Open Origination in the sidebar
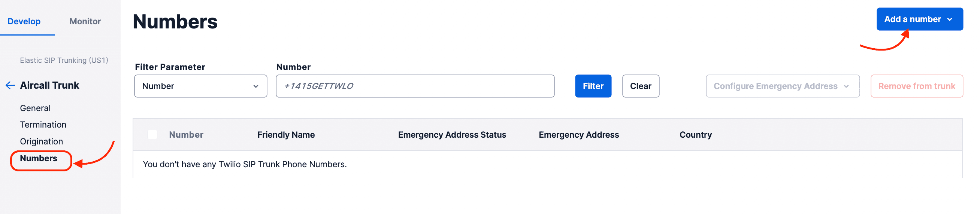Screen dimensions: 980x214 point(42,141)
